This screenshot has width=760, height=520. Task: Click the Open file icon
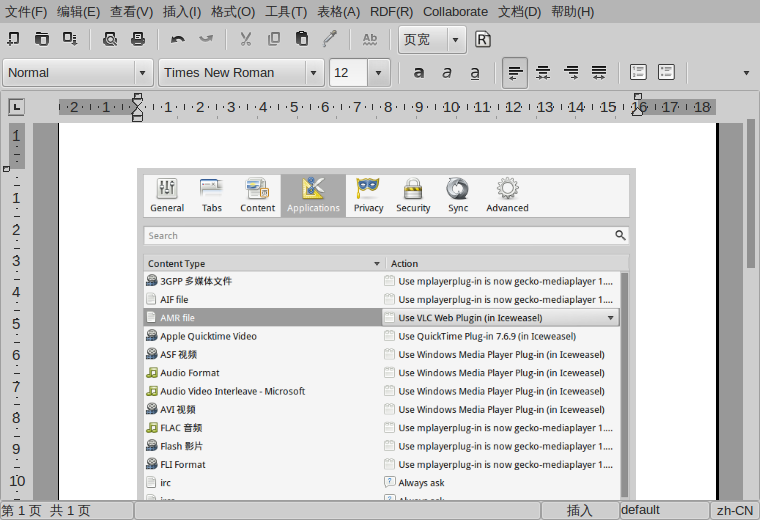42,39
